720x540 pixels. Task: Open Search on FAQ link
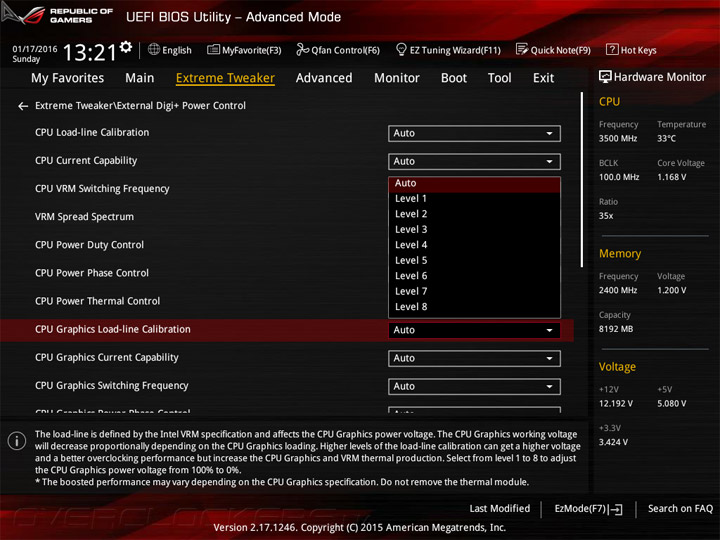[680, 508]
